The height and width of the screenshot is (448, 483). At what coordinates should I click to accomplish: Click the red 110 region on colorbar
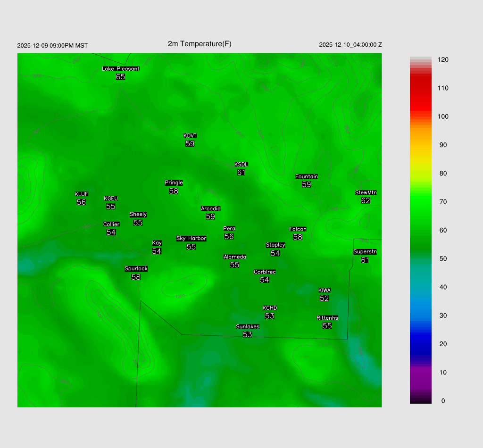421,88
